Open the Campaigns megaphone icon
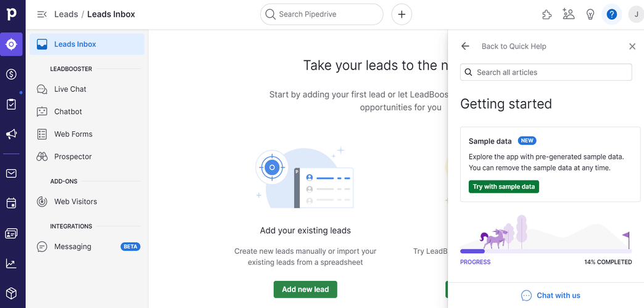Image resolution: width=644 pixels, height=308 pixels. tap(12, 134)
